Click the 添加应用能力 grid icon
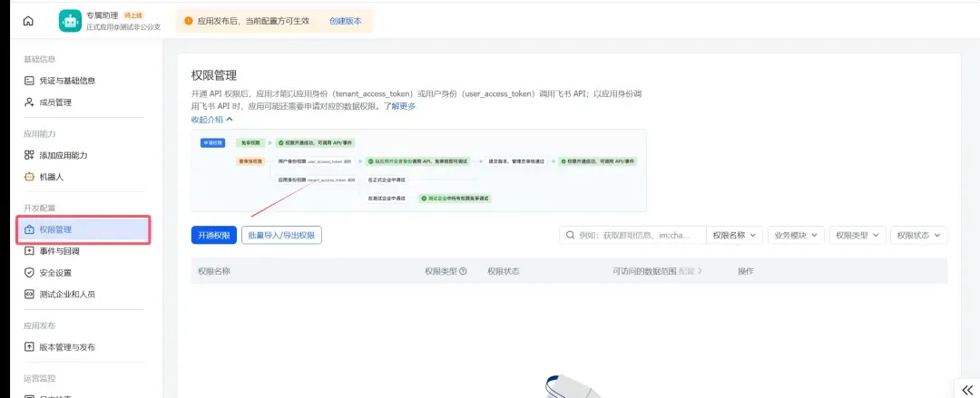Screen dimensions: 980x398 (x=29, y=155)
